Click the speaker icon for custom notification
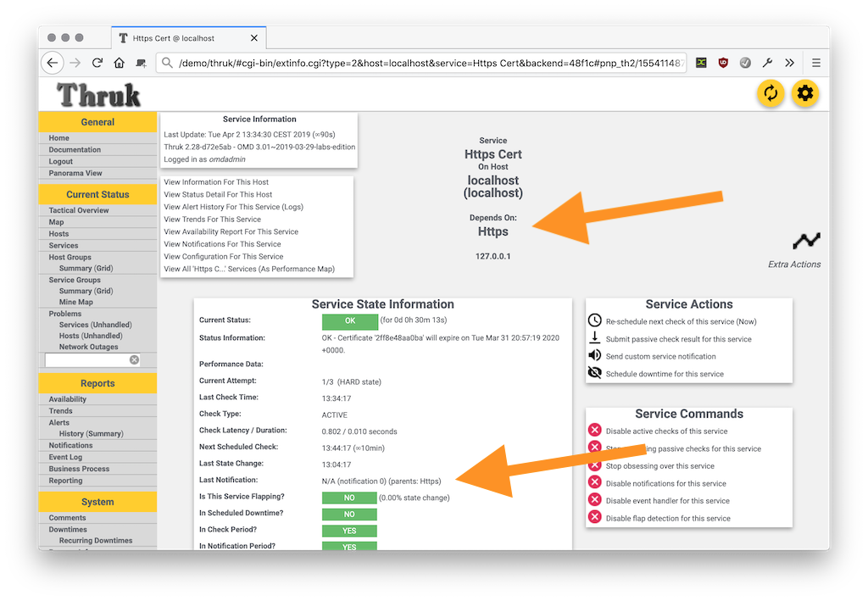 [594, 355]
